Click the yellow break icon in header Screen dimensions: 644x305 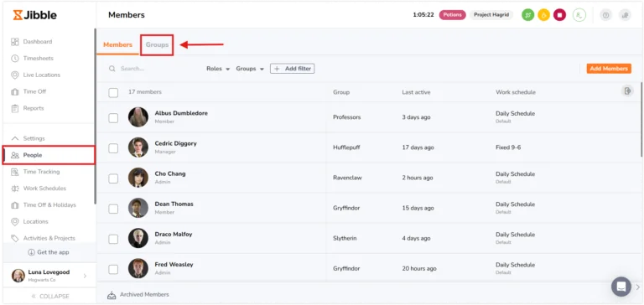[543, 15]
